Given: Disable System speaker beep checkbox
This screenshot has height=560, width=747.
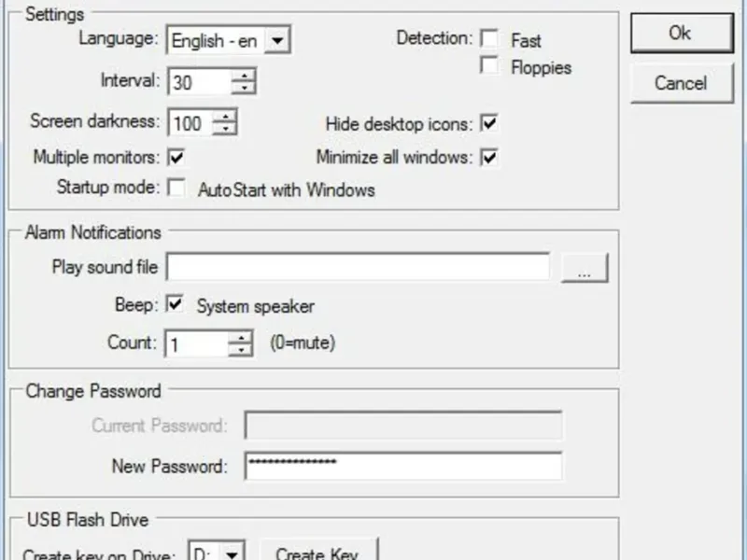Looking at the screenshot, I should (x=175, y=304).
